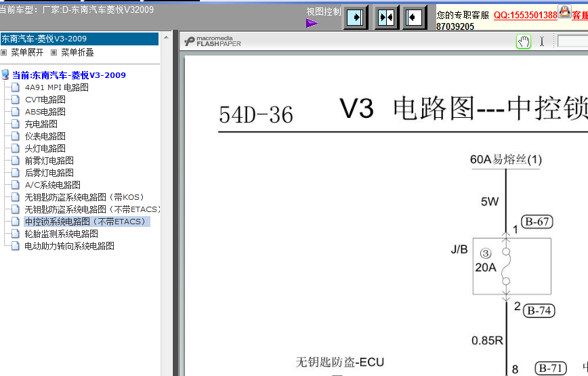Screen dimensions: 588x376
Task: Click the Macromedia FlashPaper logo
Action: [x=213, y=41]
